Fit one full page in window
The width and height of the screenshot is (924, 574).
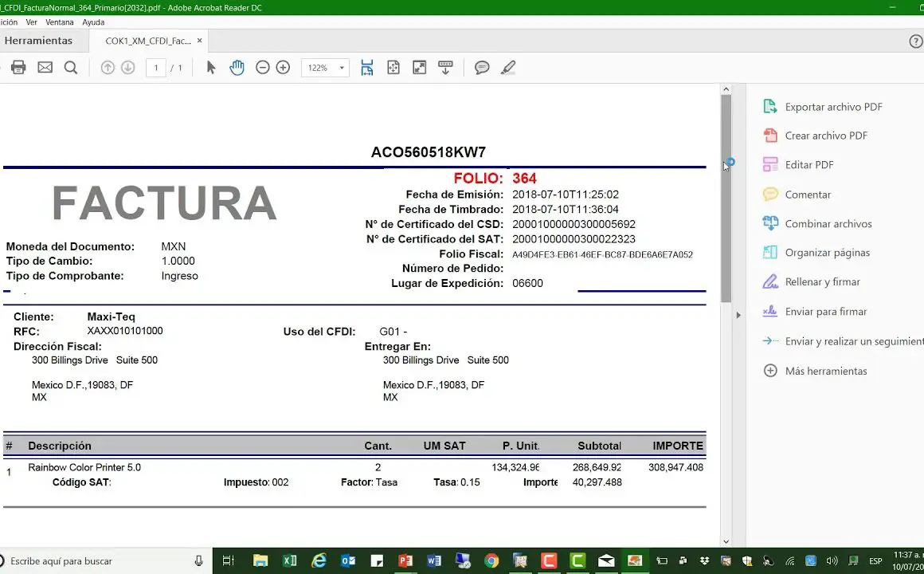[393, 67]
